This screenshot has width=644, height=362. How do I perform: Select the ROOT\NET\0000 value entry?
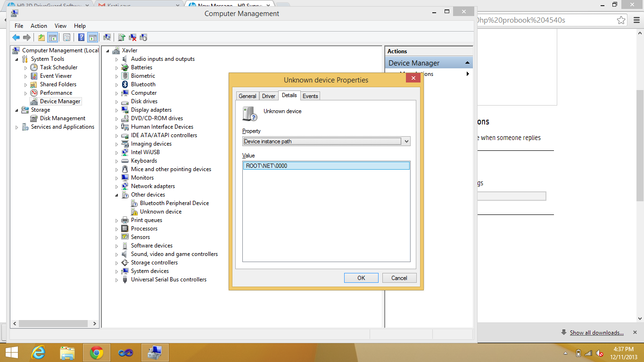pyautogui.click(x=326, y=166)
